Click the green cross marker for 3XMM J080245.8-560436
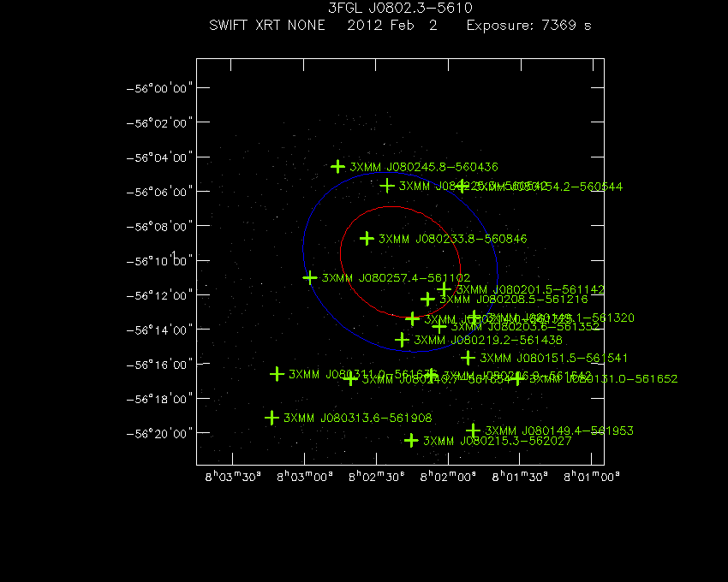Viewport: 728px width, 582px height. [338, 166]
